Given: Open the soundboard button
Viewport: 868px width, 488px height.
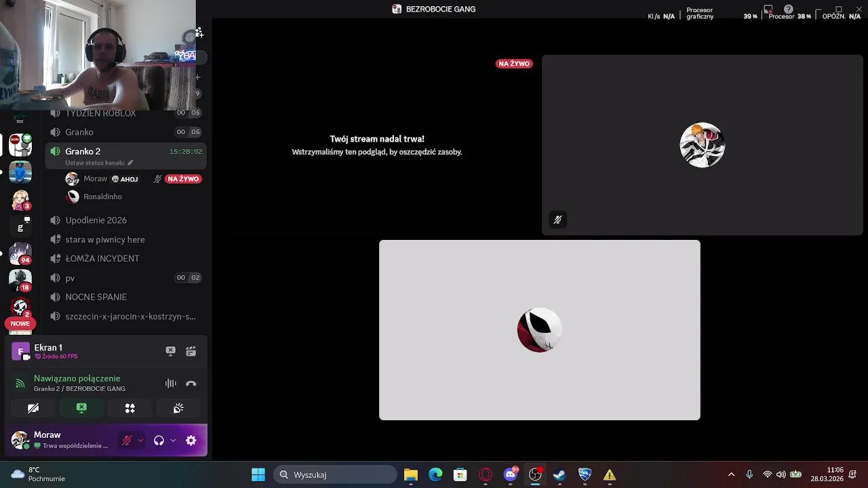Looking at the screenshot, I should tap(178, 408).
